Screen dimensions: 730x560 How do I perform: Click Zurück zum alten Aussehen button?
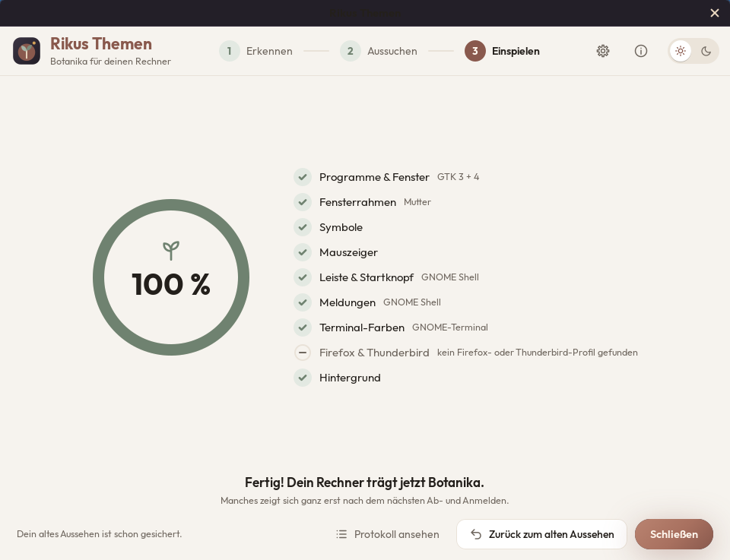pos(541,534)
